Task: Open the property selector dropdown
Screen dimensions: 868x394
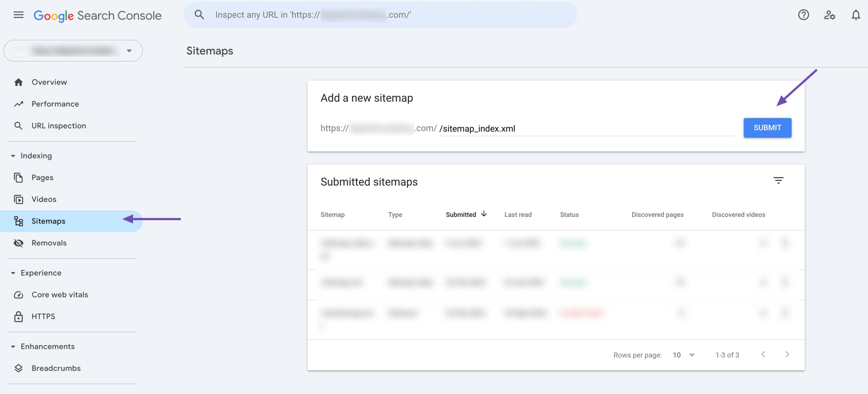Action: tap(129, 50)
